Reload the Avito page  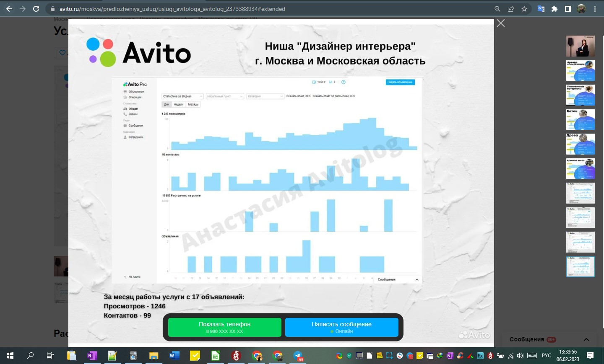point(36,9)
